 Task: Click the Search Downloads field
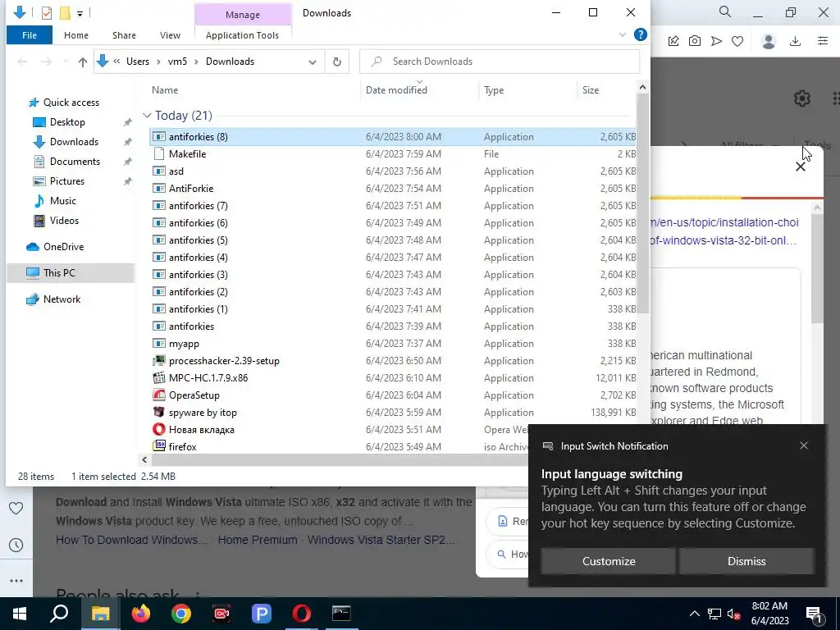click(x=500, y=62)
